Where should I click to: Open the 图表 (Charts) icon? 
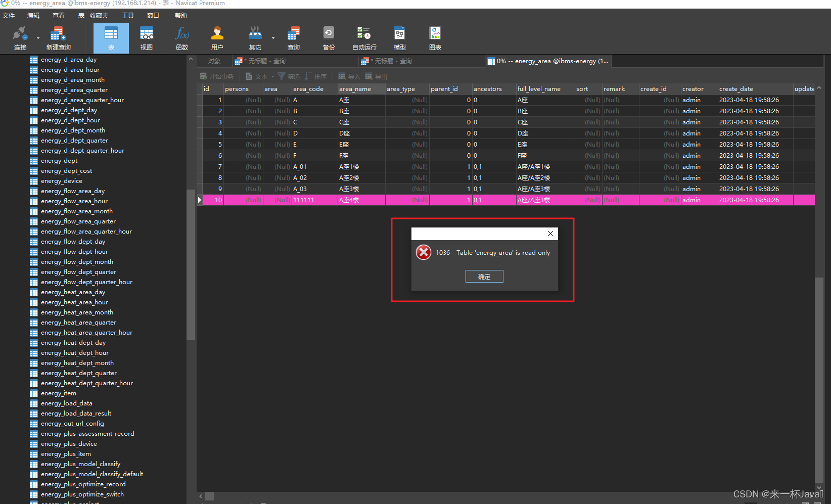(435, 38)
